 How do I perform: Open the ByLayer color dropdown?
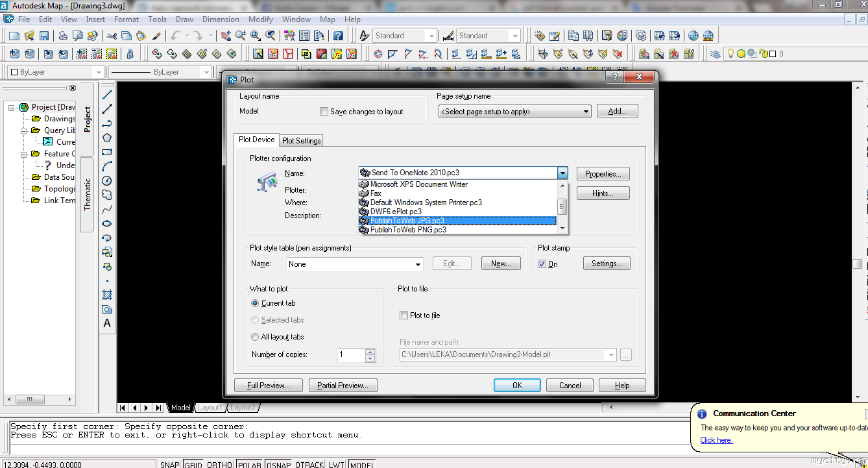[99, 72]
